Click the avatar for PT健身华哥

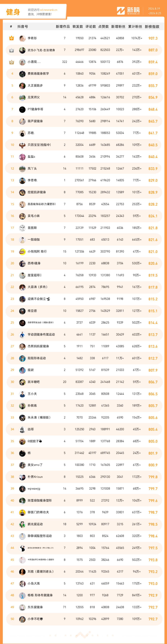tap(22, 109)
